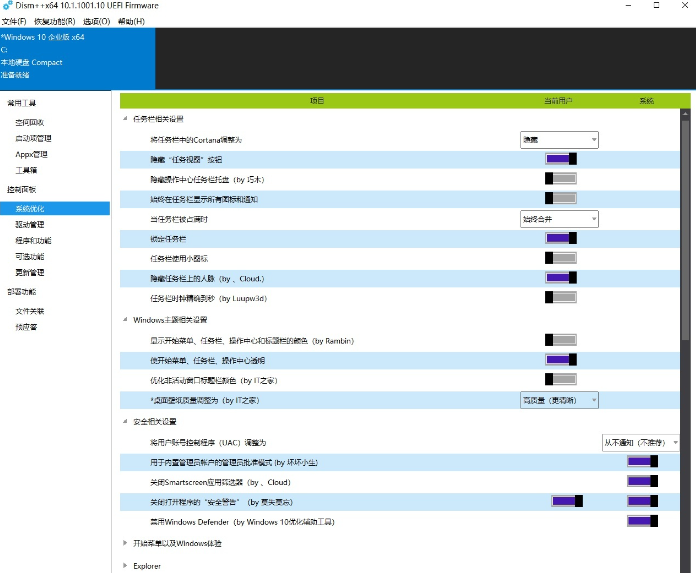Viewport: 696px width, 573px height.
Task: Toggle the 隐藏"任务视图"按钮 switch
Action: pos(561,158)
